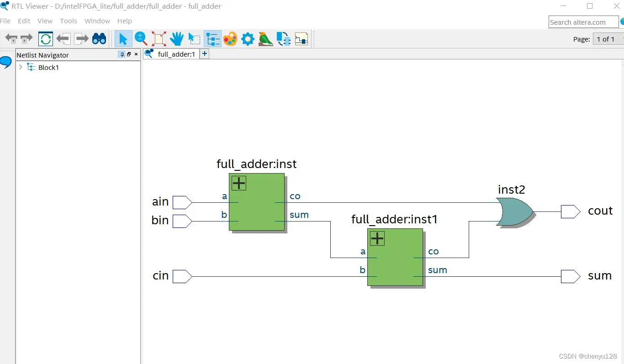Select the Hand pan tool
Image resolution: width=624 pixels, height=364 pixels.
click(176, 39)
